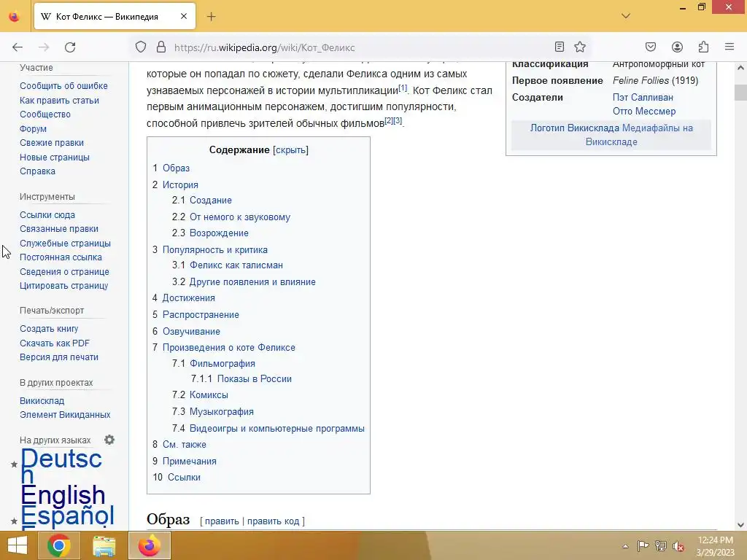Click the Сообщить об ошибке sidebar link

click(x=63, y=86)
